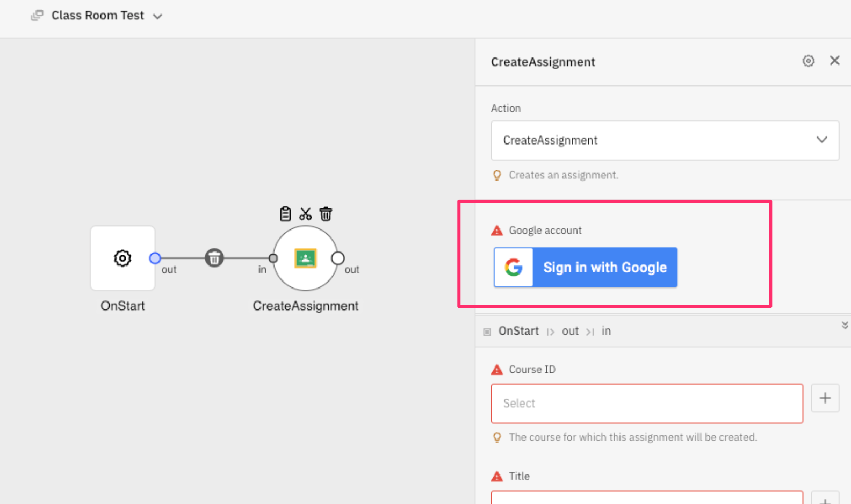Viewport: 851px width, 504px height.
Task: Click the workflow icon beside Class Room Test
Action: 37,16
